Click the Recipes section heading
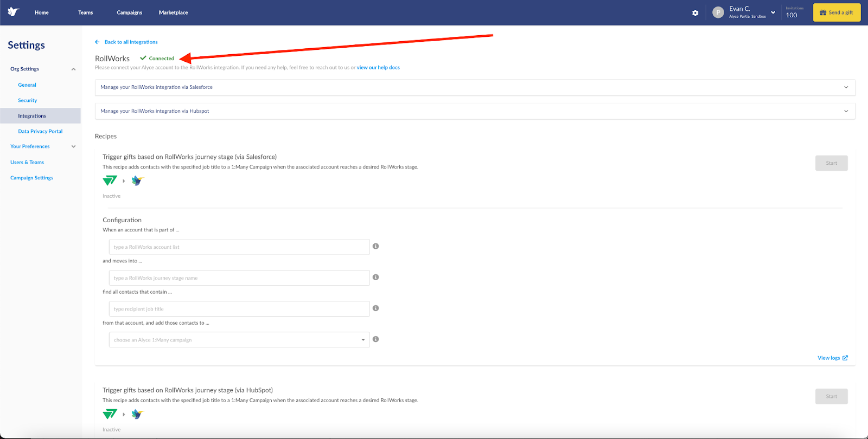The width and height of the screenshot is (868, 439). click(x=106, y=136)
